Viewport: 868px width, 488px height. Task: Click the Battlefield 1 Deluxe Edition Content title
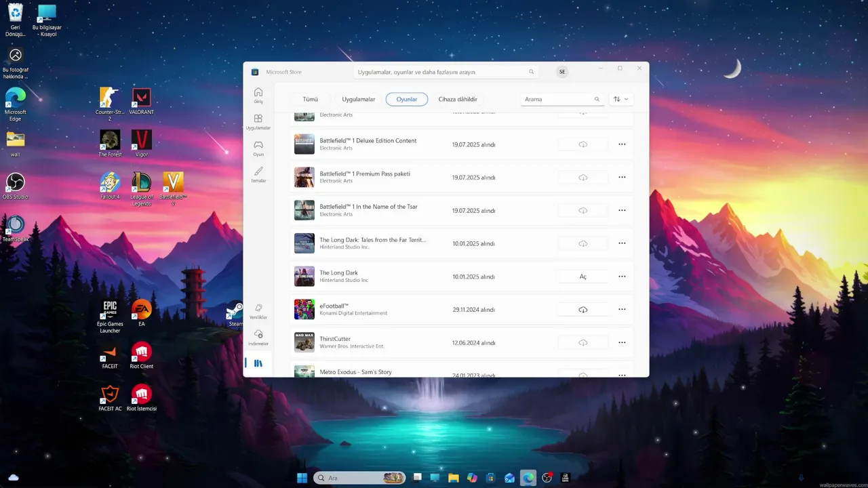coord(368,140)
